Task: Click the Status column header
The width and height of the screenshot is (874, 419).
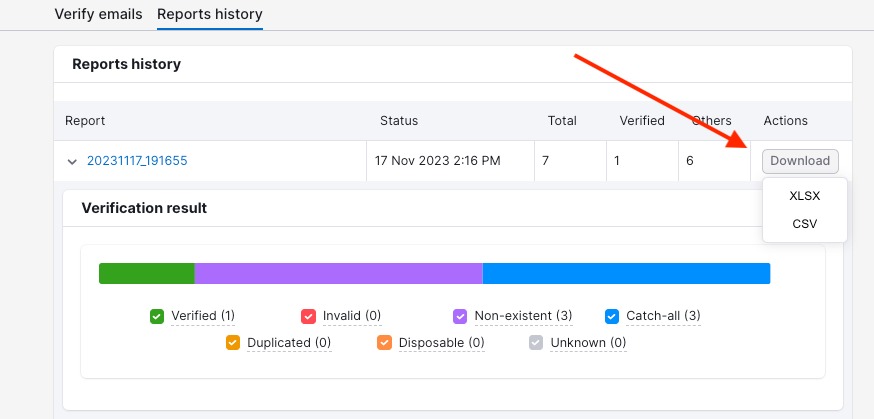Action: pos(399,121)
